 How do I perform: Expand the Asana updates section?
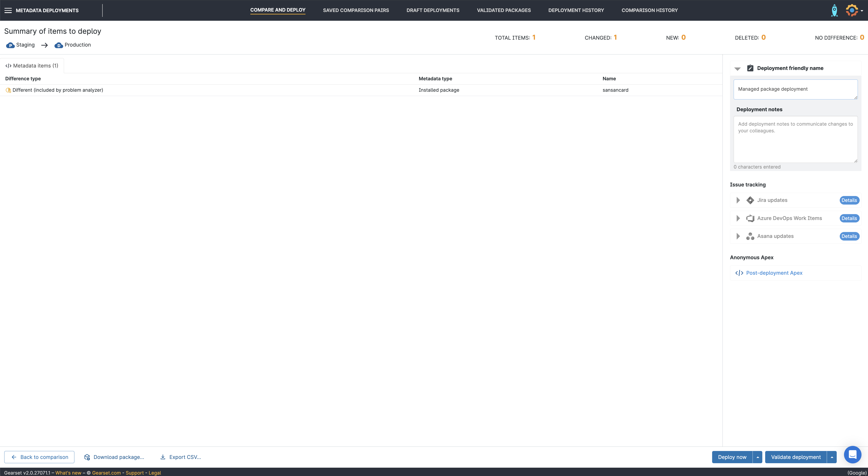[738, 236]
